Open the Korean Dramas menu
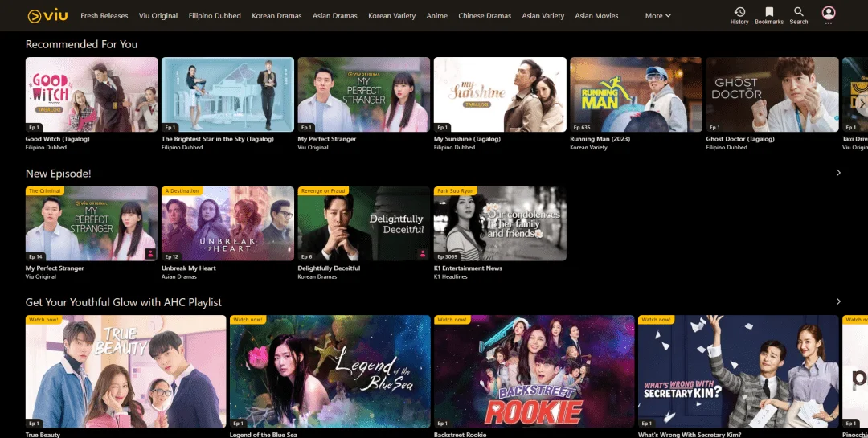 276,15
